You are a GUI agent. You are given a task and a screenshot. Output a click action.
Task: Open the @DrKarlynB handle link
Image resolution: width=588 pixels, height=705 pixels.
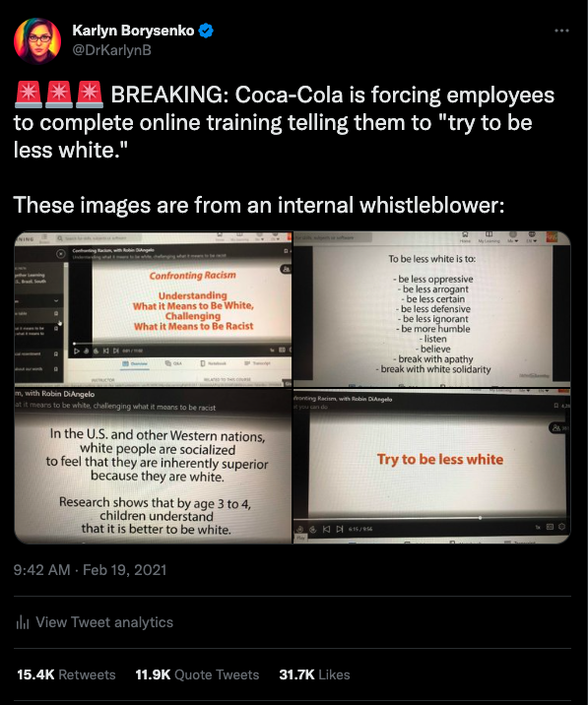111,50
